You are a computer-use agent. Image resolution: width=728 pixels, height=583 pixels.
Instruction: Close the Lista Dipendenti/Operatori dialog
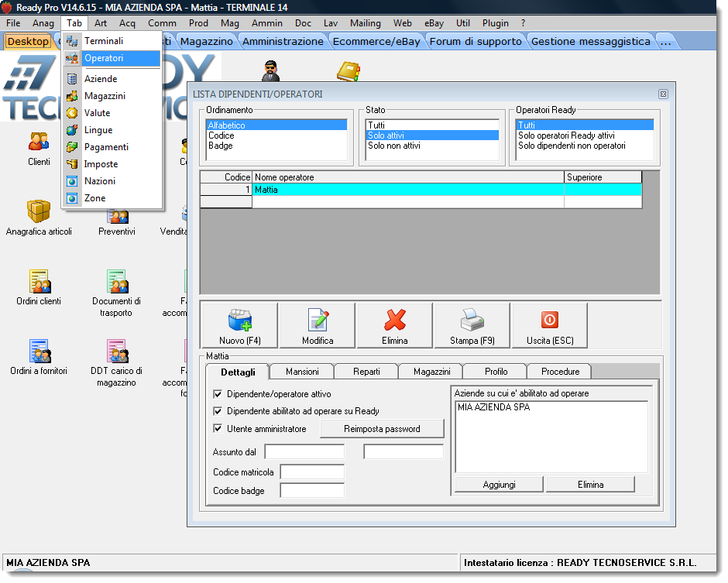663,94
